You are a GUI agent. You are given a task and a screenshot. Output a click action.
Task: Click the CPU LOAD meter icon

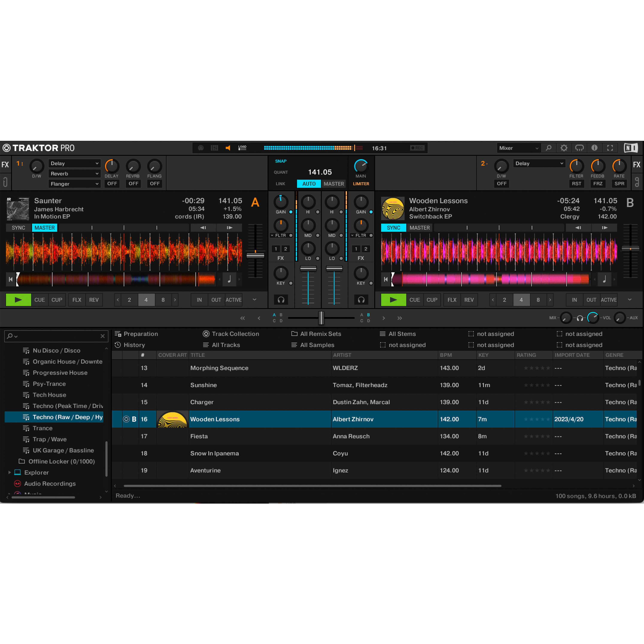(x=242, y=148)
